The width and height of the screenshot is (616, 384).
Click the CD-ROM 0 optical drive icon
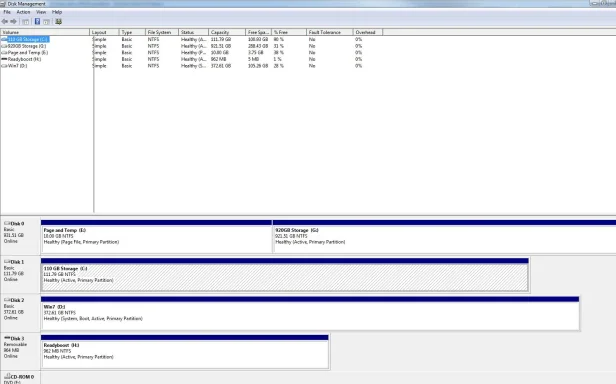point(7,377)
